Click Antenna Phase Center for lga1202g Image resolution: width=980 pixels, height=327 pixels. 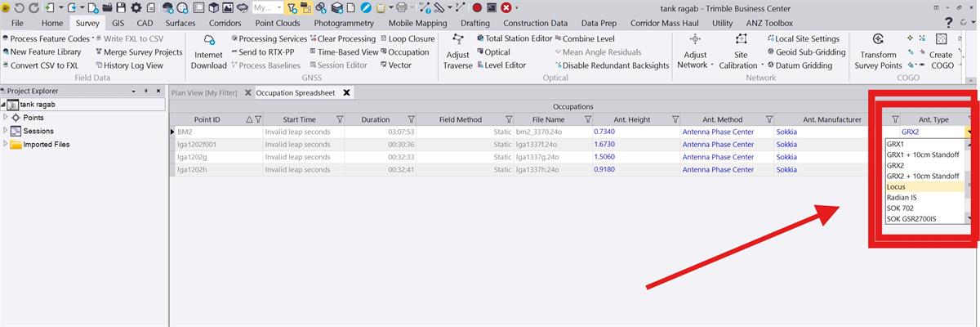(x=718, y=157)
